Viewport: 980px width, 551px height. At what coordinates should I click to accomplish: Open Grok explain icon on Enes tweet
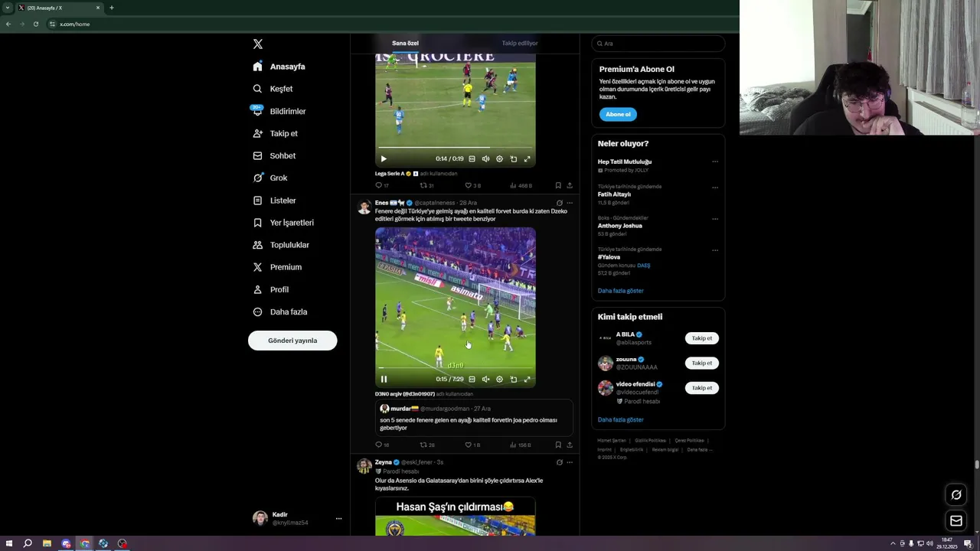[559, 203]
